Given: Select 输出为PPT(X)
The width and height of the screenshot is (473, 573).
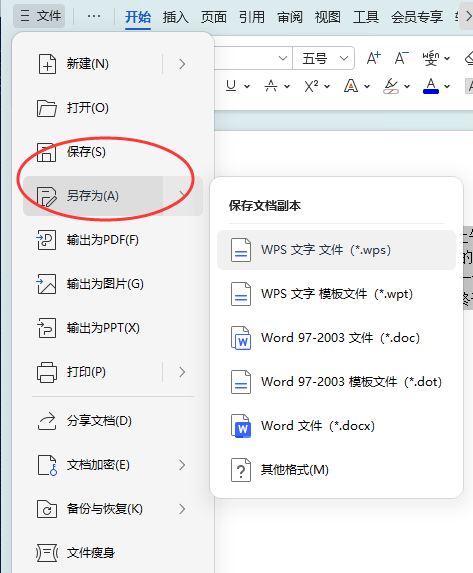Looking at the screenshot, I should tap(113, 328).
